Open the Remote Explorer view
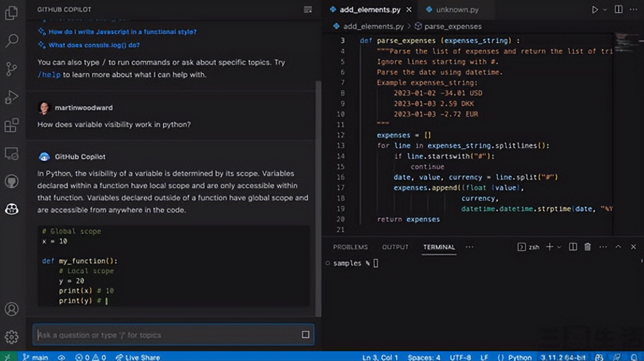The height and width of the screenshot is (361, 644). pos(11,154)
